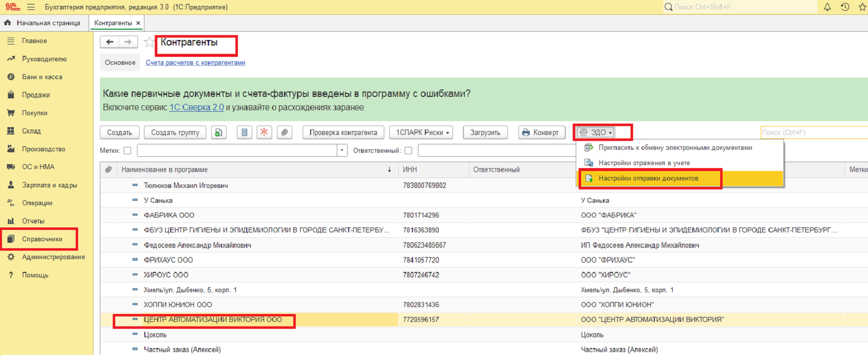Toggle the Метки checkbox
Screen dimensions: 868x356
(x=127, y=150)
